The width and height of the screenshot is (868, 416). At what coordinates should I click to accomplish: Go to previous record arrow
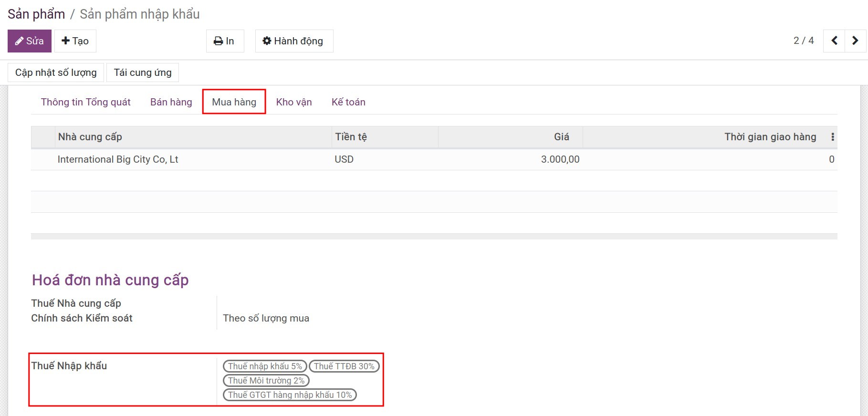click(834, 41)
